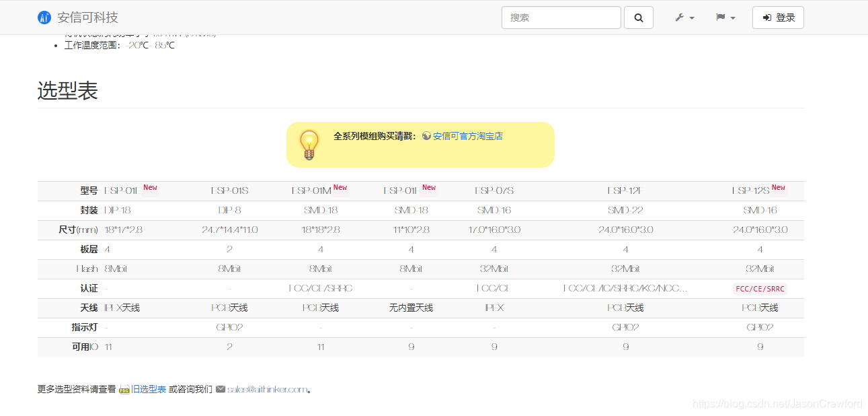Click the 24.7*14.4*11.0 size cell
868x416 pixels.
click(229, 230)
